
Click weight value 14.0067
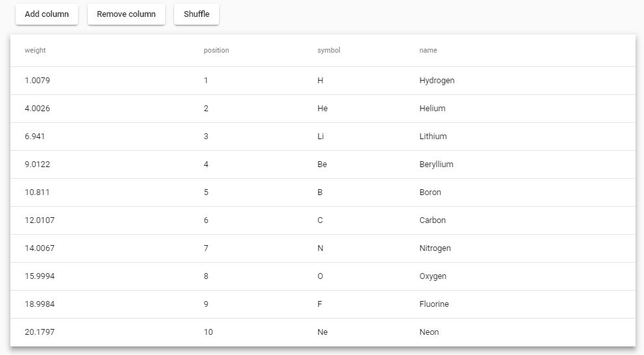(x=40, y=248)
